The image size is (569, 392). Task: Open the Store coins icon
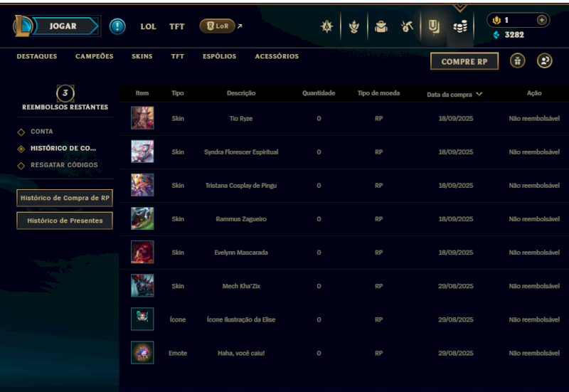pyautogui.click(x=460, y=26)
